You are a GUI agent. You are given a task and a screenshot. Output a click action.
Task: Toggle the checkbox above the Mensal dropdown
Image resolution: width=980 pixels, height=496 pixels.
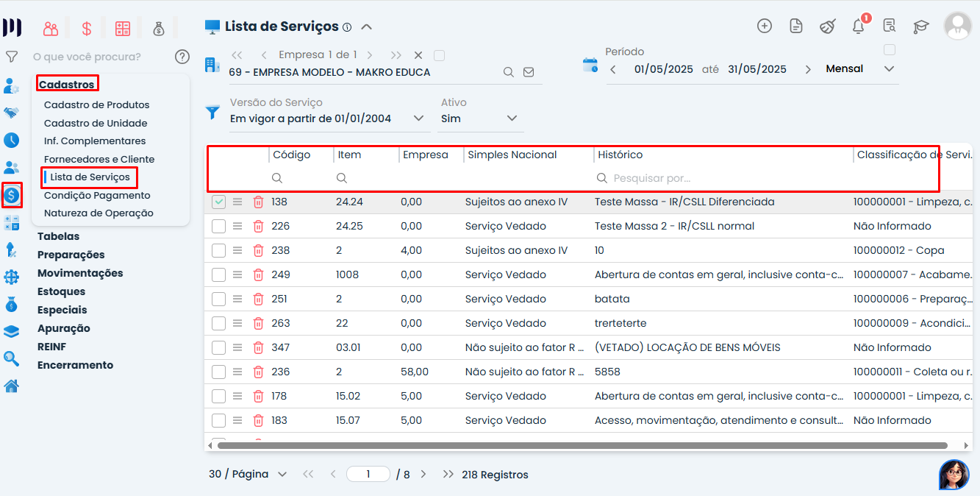point(890,50)
